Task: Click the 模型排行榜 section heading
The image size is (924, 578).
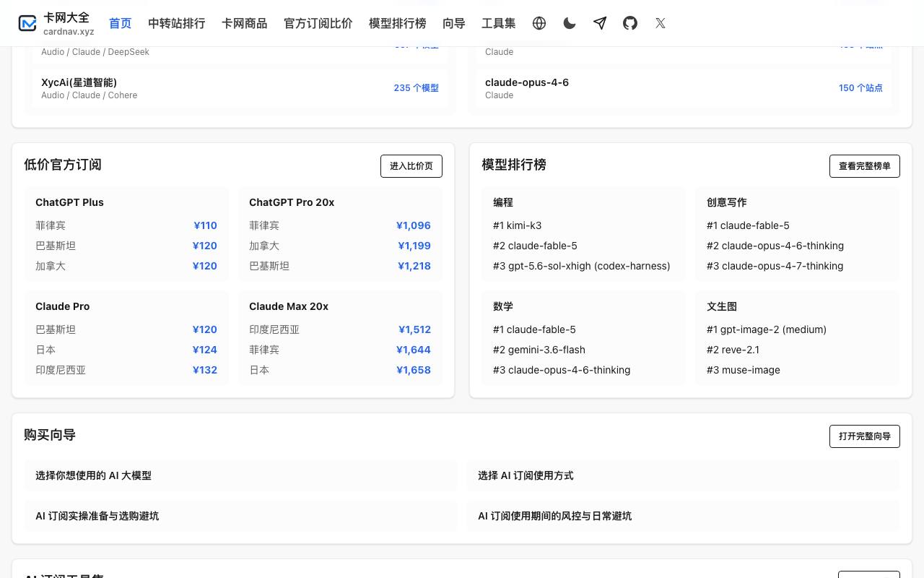Action: (514, 165)
